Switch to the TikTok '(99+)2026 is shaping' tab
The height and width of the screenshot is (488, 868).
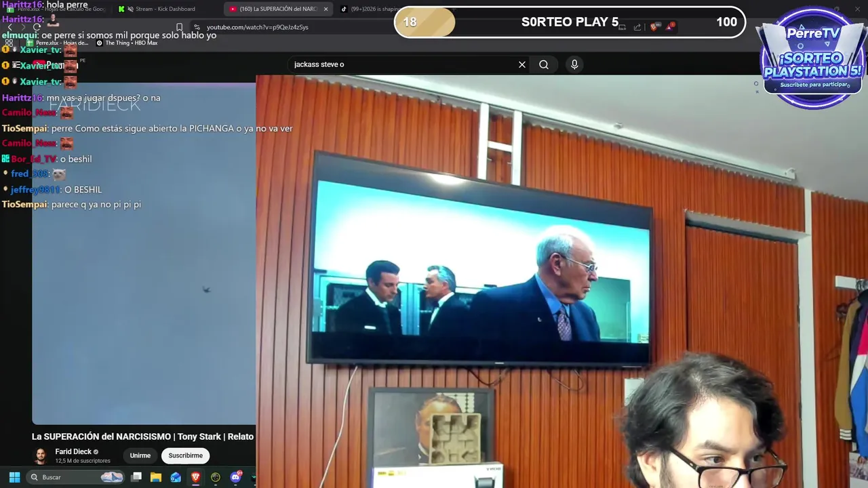coord(370,9)
